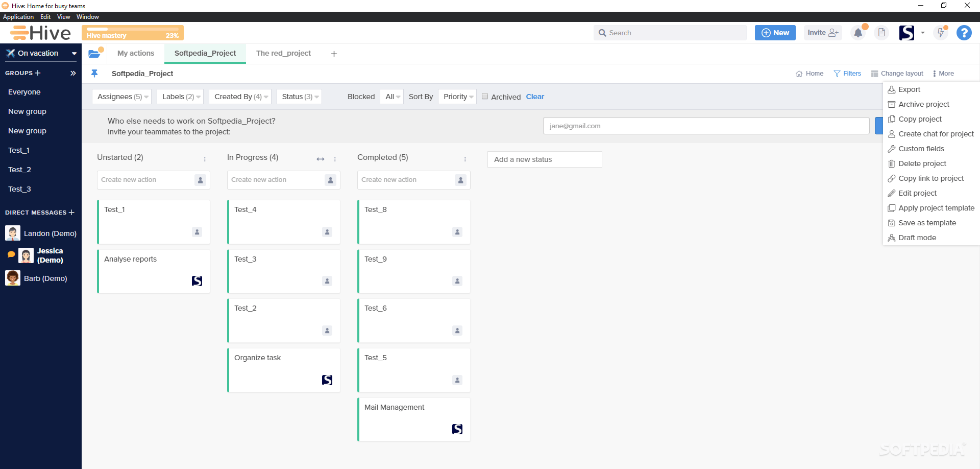Open the Everyone group

coord(24,92)
